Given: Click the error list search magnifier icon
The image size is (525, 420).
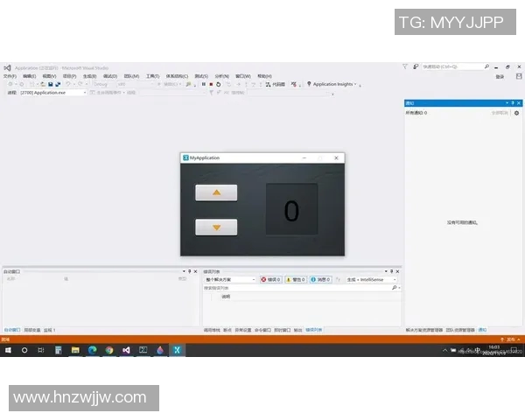Looking at the screenshot, I should (395, 288).
